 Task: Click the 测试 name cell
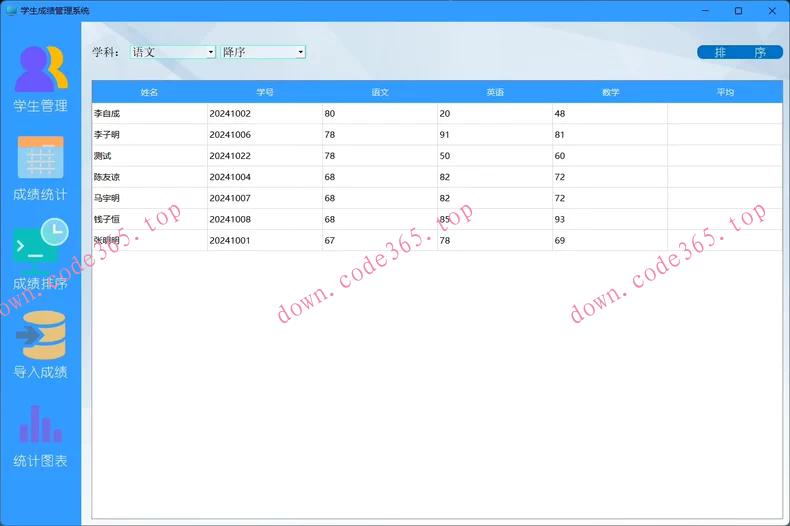click(149, 156)
